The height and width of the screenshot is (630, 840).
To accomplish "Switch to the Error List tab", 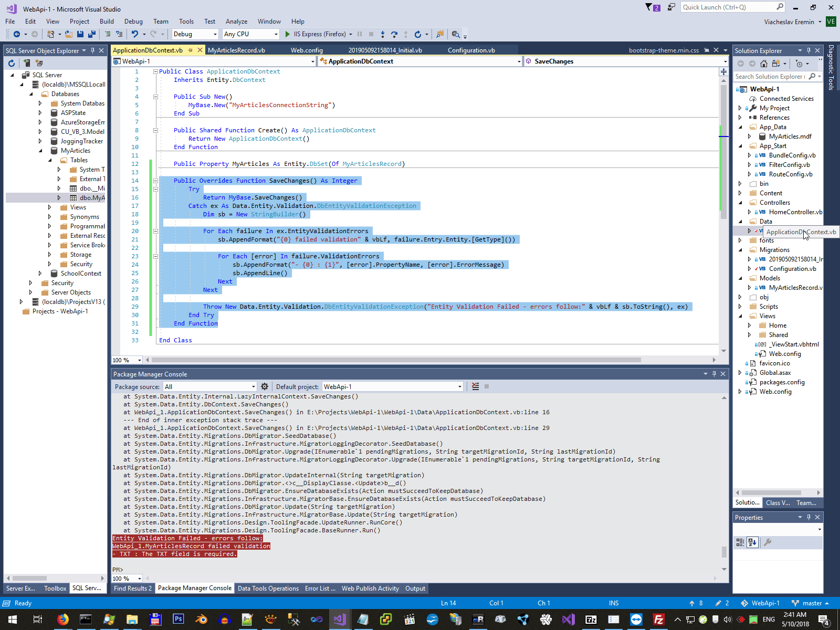I will tap(320, 589).
